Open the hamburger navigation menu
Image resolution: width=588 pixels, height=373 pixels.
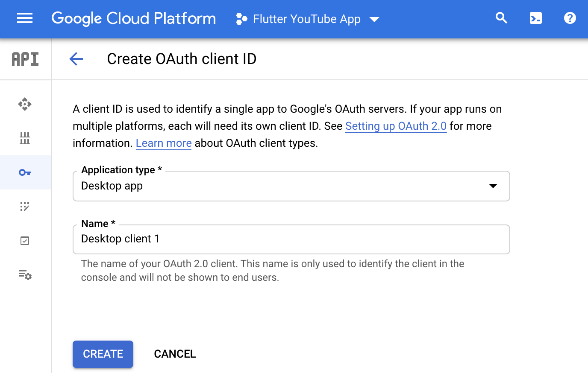[25, 18]
